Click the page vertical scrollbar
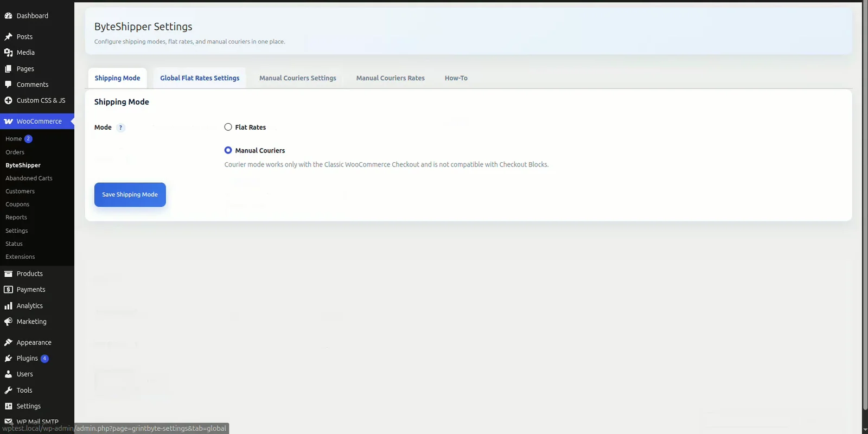This screenshot has width=868, height=434. pyautogui.click(x=865, y=206)
